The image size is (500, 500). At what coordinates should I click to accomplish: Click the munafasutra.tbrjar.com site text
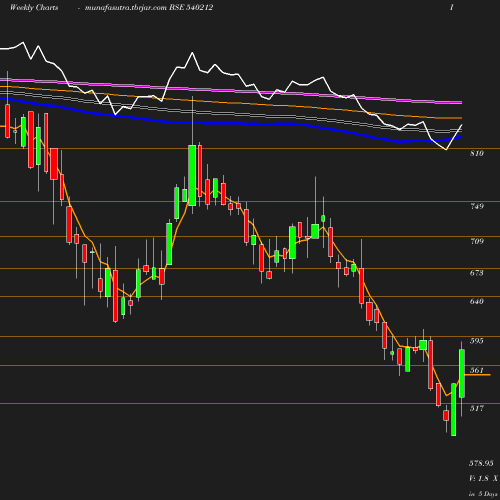[x=126, y=8]
